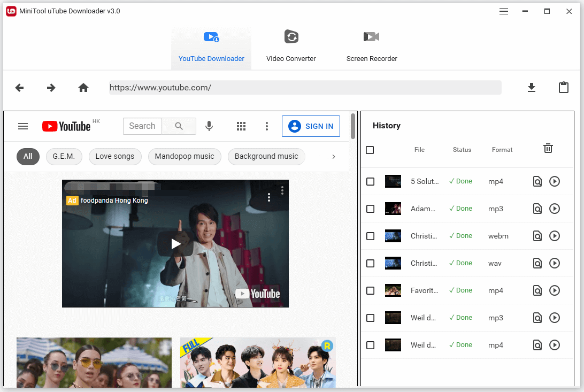Open the MiniTool hamburger menu top right

coord(503,11)
